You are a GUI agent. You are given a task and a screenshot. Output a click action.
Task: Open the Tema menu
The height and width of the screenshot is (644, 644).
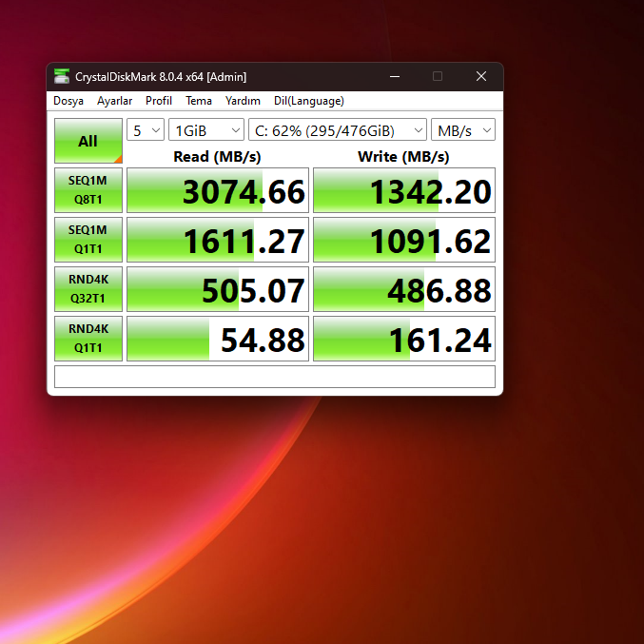click(x=199, y=101)
